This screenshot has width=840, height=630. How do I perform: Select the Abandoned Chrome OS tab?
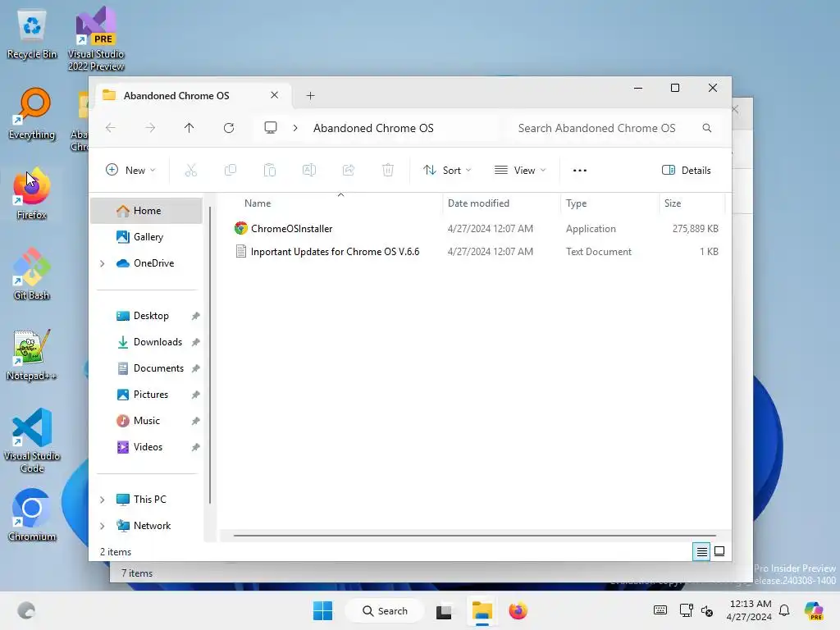pos(193,95)
